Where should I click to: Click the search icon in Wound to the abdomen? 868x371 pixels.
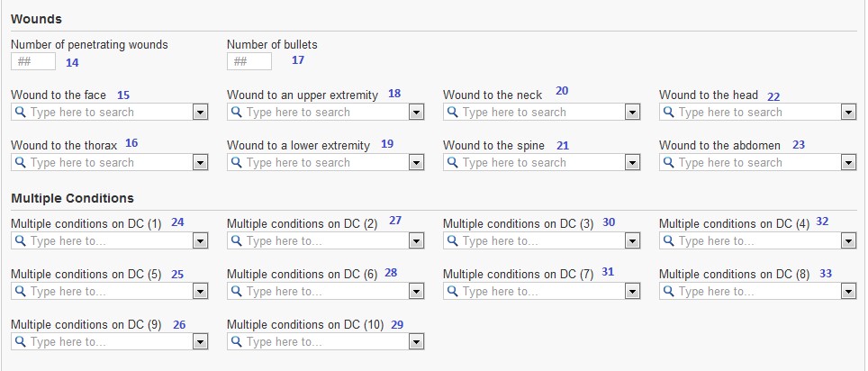[669, 163]
